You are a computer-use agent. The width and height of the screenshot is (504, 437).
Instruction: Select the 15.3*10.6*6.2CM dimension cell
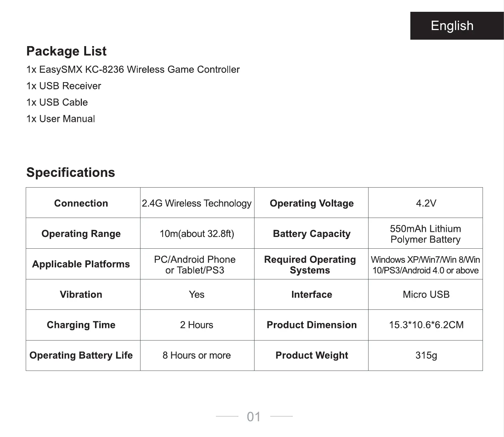pos(426,325)
